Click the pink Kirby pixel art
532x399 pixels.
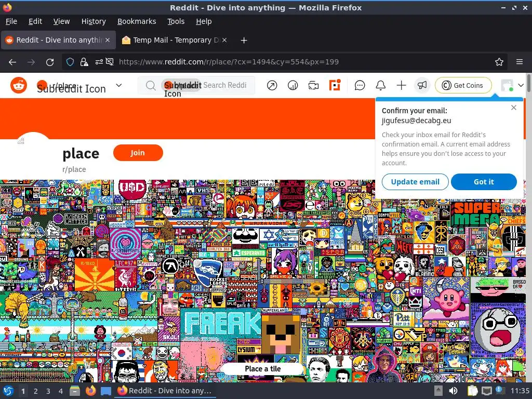point(446,298)
